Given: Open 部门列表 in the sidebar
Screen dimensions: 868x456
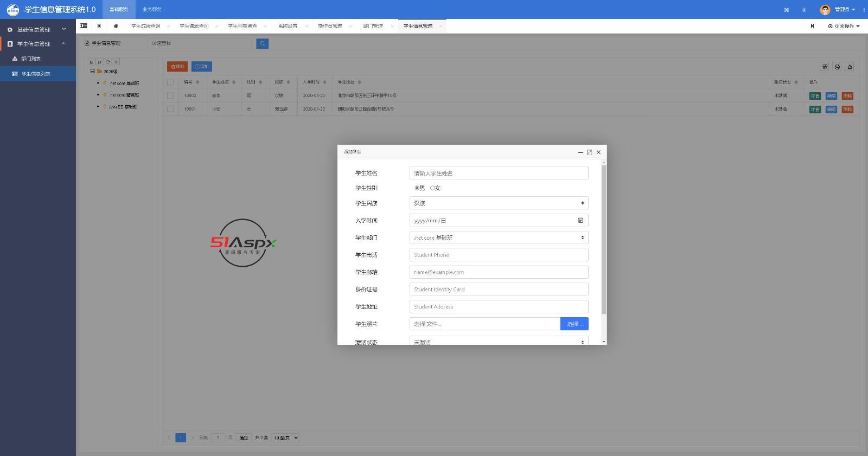Looking at the screenshot, I should pyautogui.click(x=38, y=59).
